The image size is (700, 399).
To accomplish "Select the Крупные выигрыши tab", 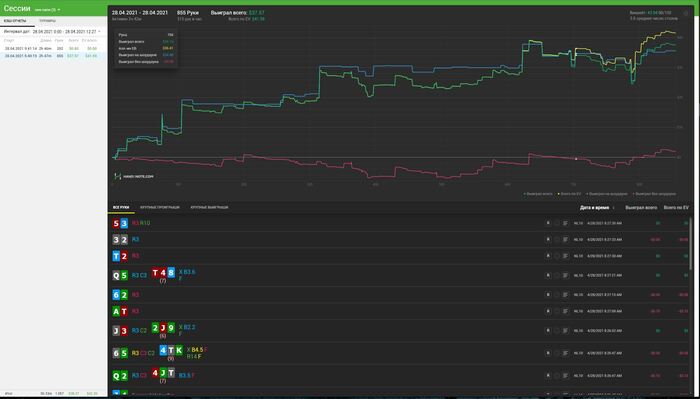I will click(209, 208).
